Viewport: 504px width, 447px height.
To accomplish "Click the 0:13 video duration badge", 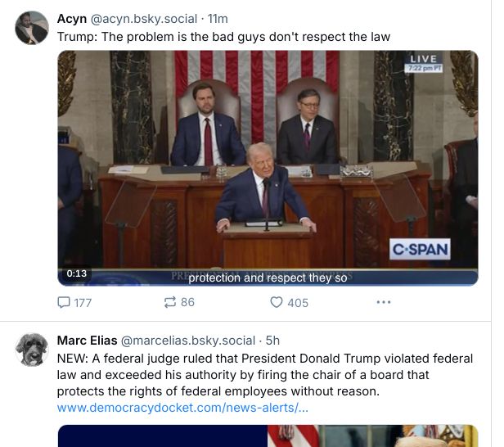I will coord(77,273).
